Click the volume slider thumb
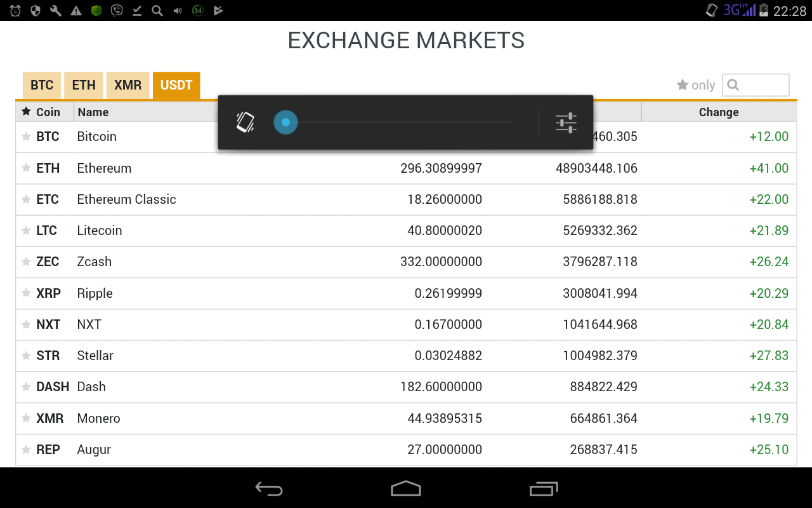Image resolution: width=812 pixels, height=508 pixels. tap(285, 122)
